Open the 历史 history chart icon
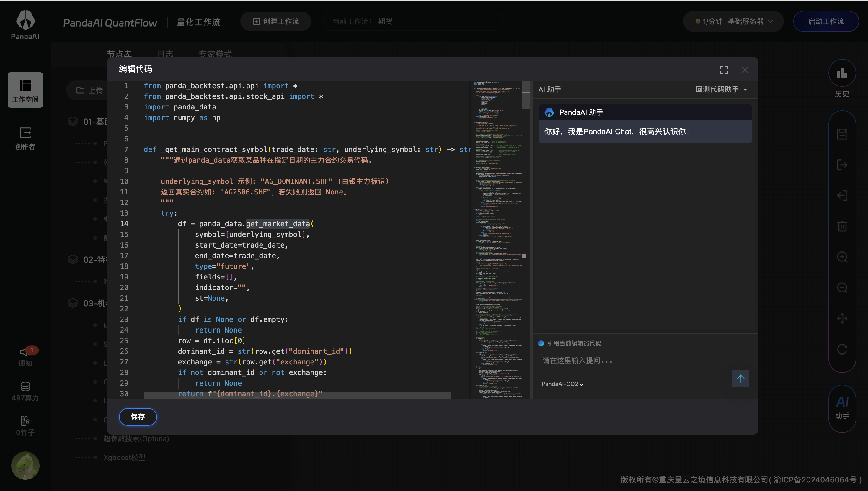Screen dimensions: 868x491 [x=842, y=73]
